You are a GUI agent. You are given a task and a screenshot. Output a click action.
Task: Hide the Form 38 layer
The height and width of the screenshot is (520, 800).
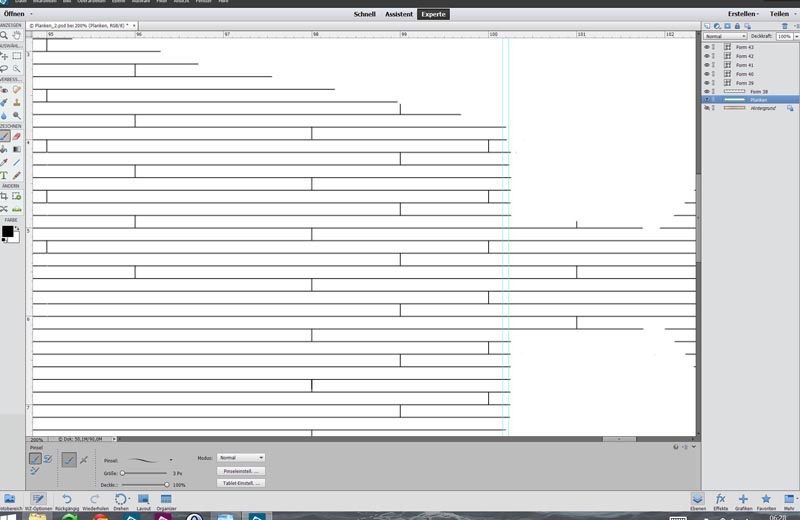point(707,91)
